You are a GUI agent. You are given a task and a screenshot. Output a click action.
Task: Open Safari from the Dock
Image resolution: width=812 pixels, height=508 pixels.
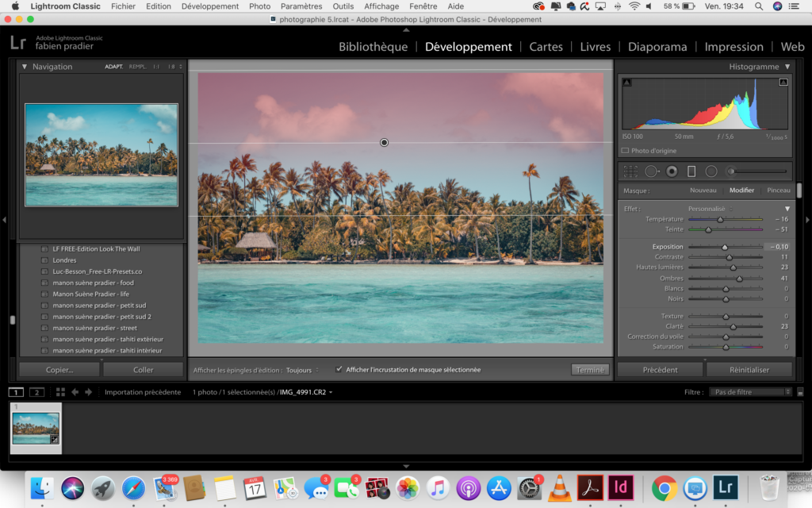(133, 488)
